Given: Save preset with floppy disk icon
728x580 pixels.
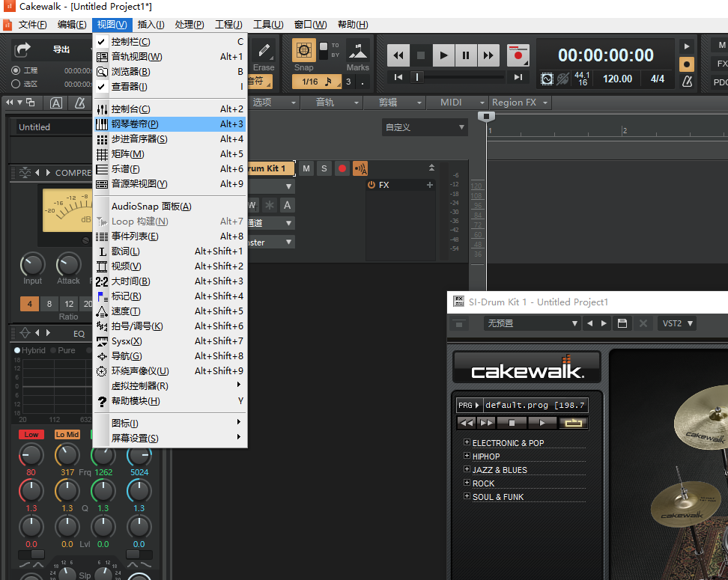Looking at the screenshot, I should 622,323.
